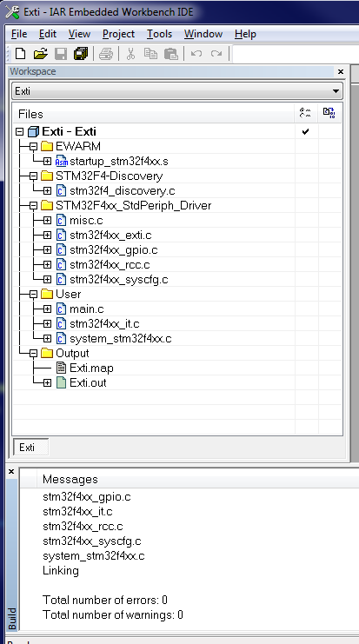Click the Cut scissors toolbar icon

(130, 53)
